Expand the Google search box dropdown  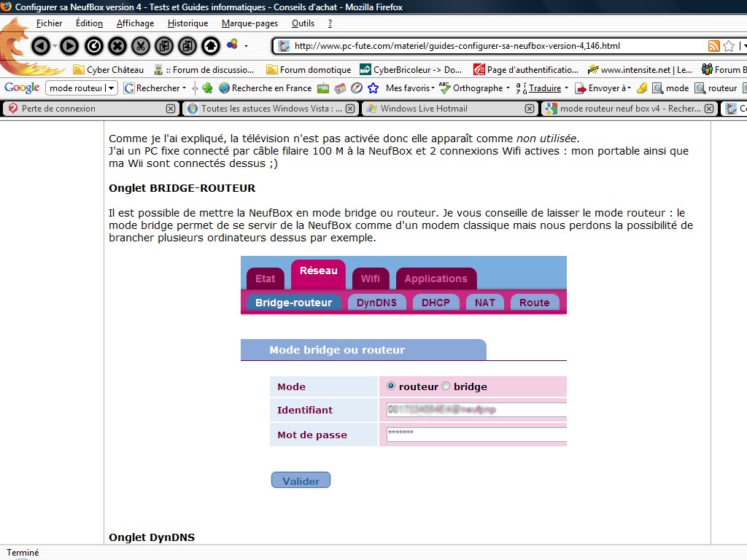tap(112, 88)
